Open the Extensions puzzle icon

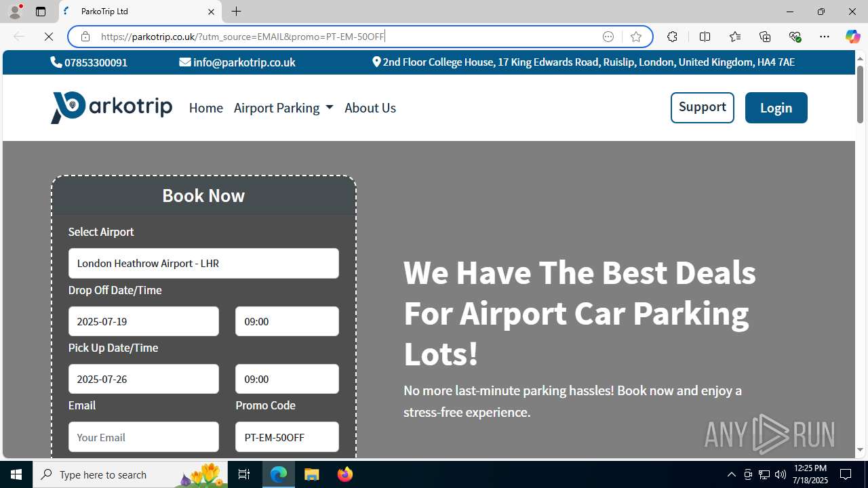click(672, 37)
